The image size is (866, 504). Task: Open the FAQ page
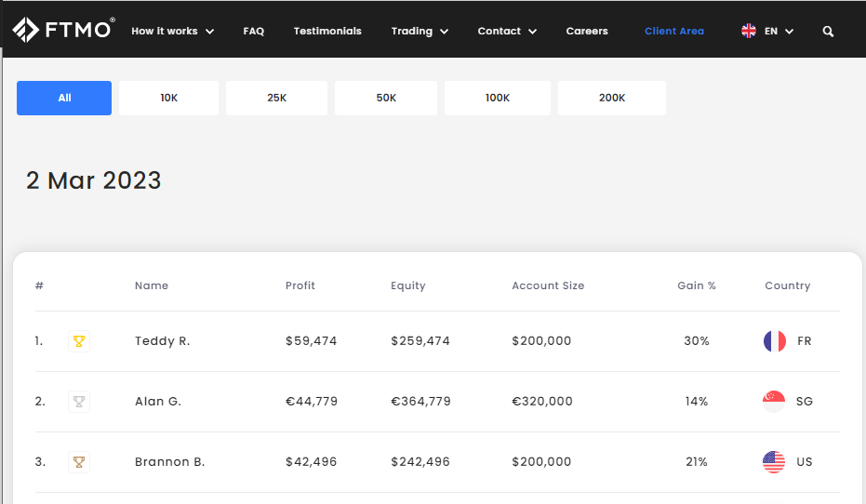pyautogui.click(x=254, y=31)
